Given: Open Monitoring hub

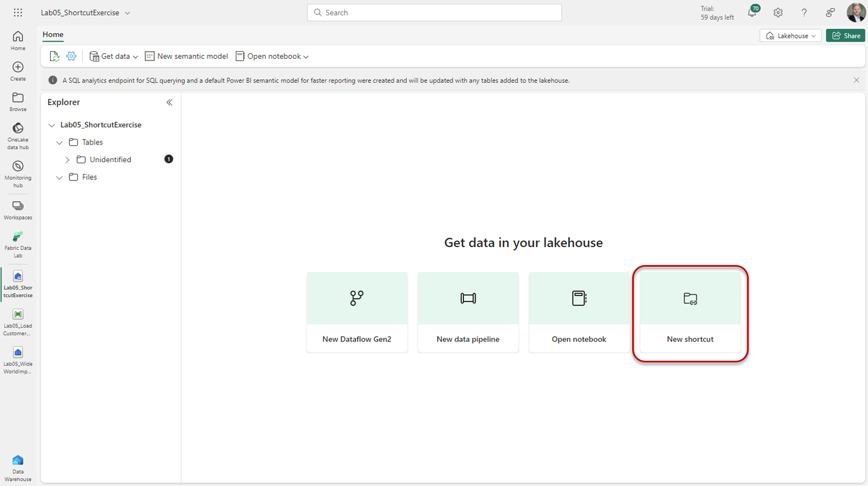Looking at the screenshot, I should [18, 174].
